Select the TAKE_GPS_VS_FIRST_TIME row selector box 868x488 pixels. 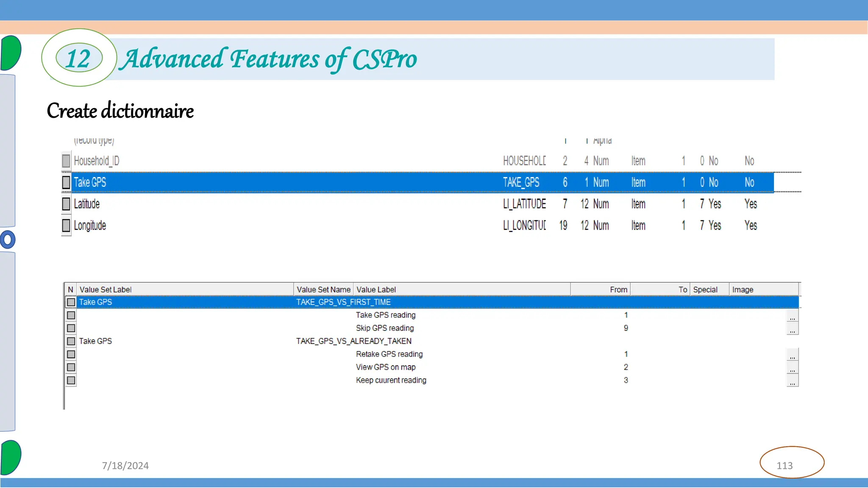pyautogui.click(x=71, y=302)
